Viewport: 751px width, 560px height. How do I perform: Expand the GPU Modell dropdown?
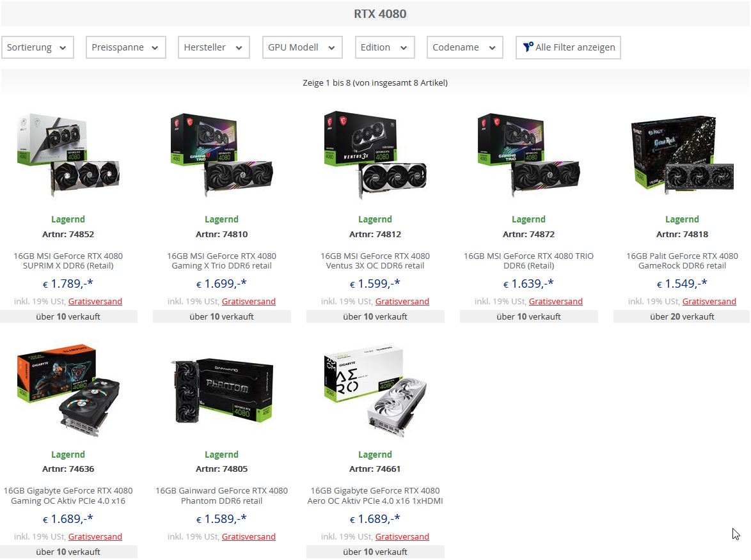(x=302, y=47)
